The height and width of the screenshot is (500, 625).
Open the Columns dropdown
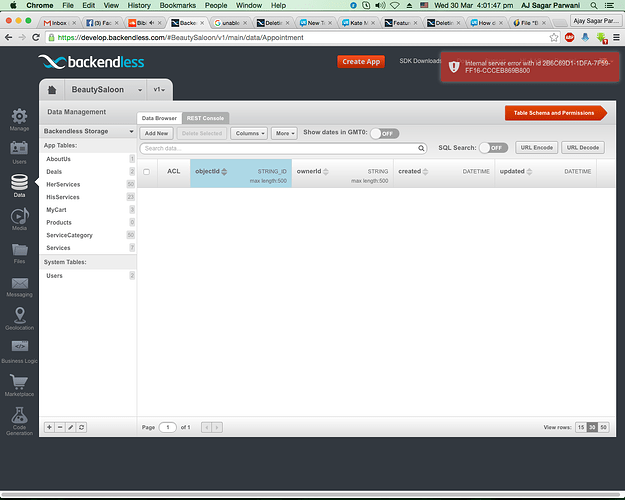tap(250, 133)
